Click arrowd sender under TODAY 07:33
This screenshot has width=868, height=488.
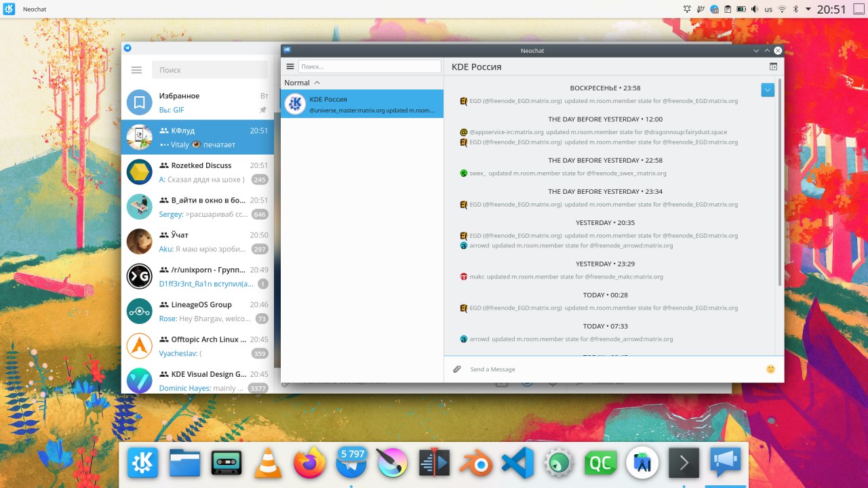click(479, 339)
